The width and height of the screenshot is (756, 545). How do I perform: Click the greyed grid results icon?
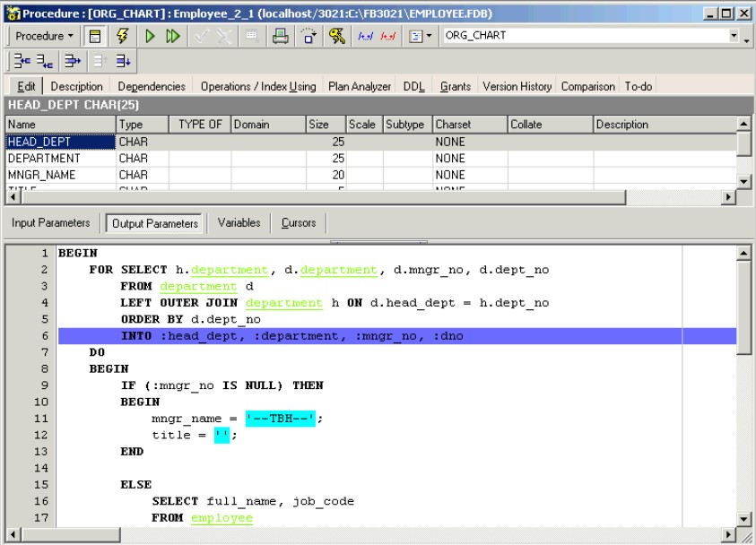click(x=252, y=36)
